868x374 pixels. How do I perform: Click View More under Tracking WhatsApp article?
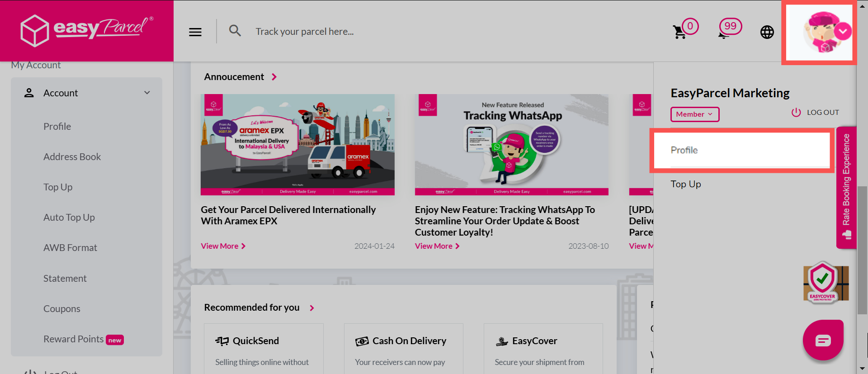[x=437, y=246]
